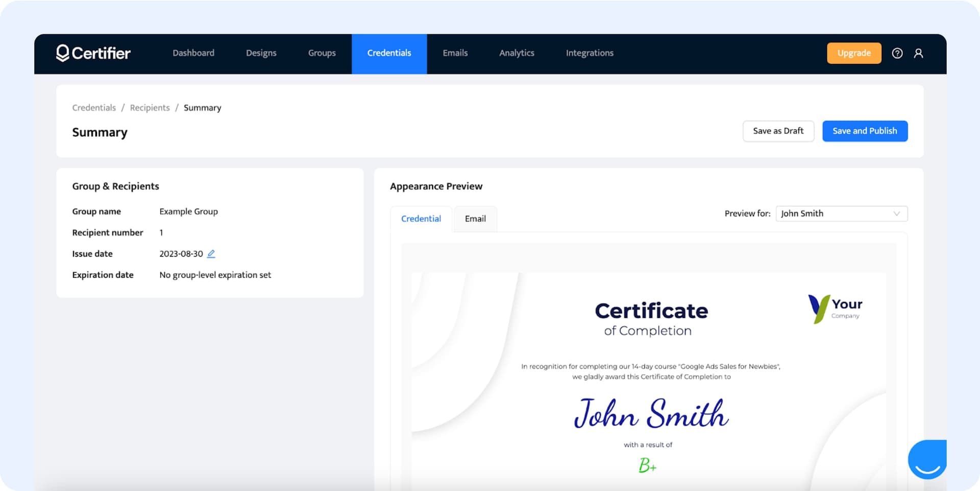
Task: Click the Save and Publish button
Action: click(865, 131)
